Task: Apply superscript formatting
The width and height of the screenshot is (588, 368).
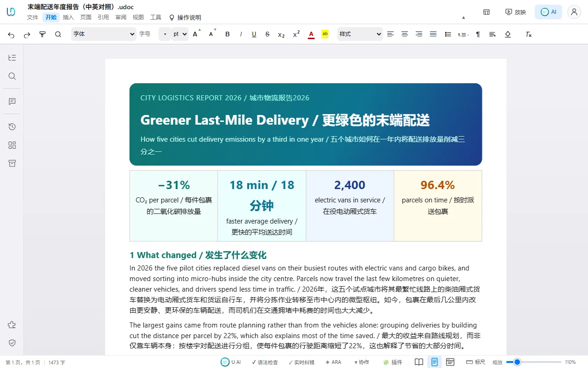Action: [x=296, y=34]
